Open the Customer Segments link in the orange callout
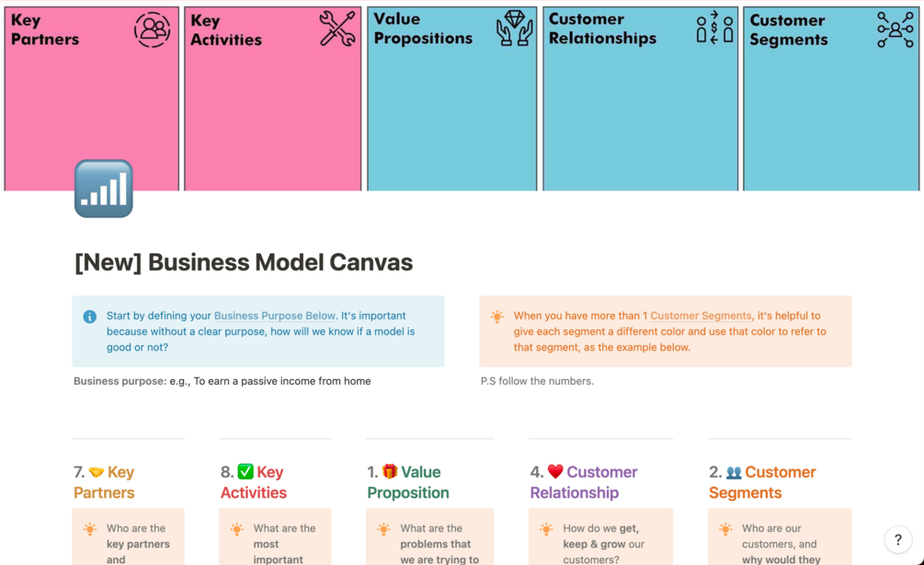 pyautogui.click(x=701, y=316)
